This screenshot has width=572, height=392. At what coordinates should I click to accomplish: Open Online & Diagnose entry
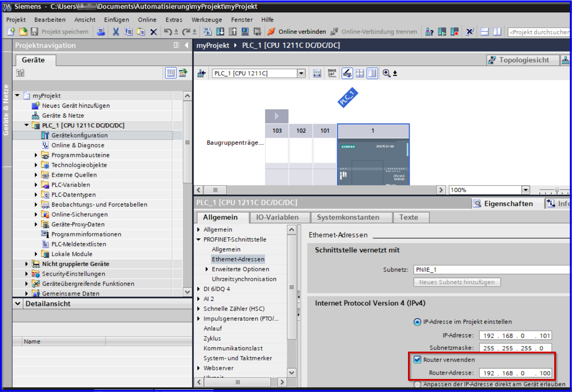click(78, 145)
